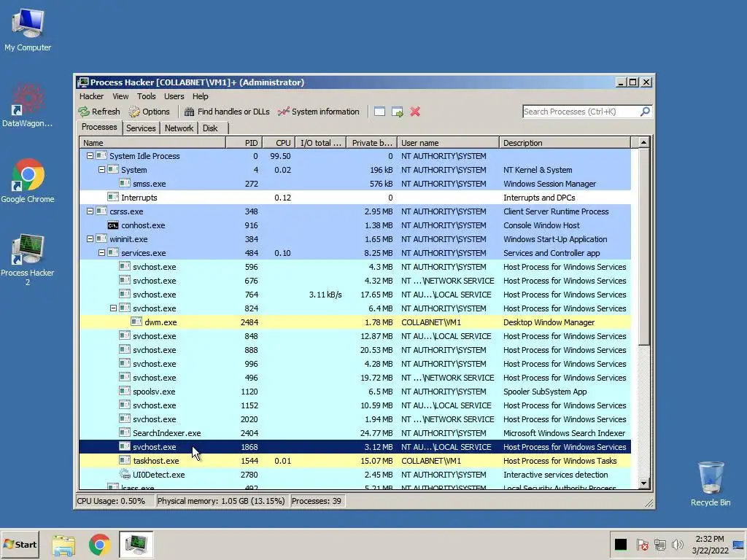Sort by the Name column header
Image resolution: width=747 pixels, height=560 pixels.
(x=152, y=143)
